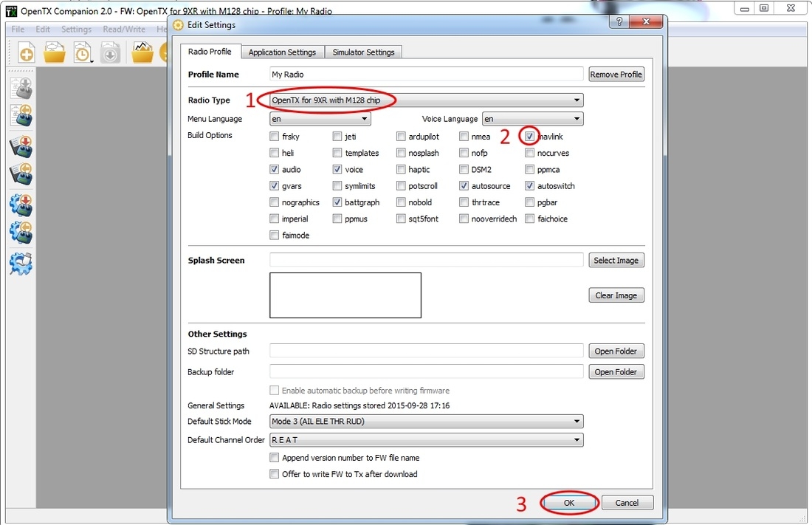
Task: Uncheck the battgraph build option
Action: 337,202
